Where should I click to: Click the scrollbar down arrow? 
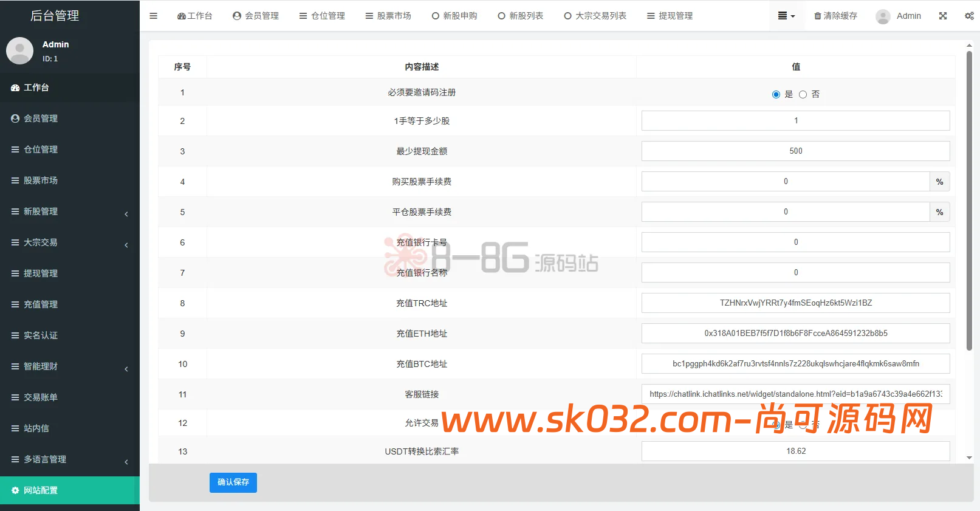click(969, 458)
